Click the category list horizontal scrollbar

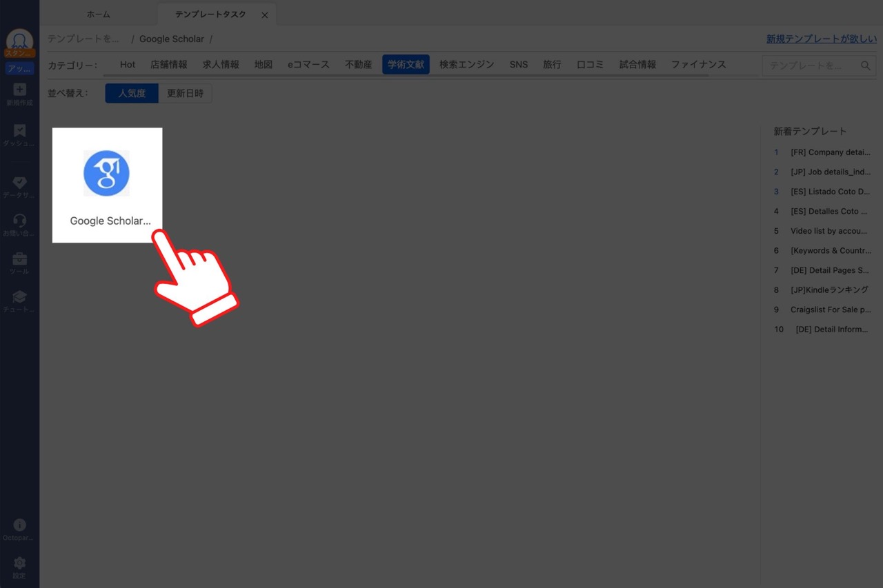pos(406,75)
